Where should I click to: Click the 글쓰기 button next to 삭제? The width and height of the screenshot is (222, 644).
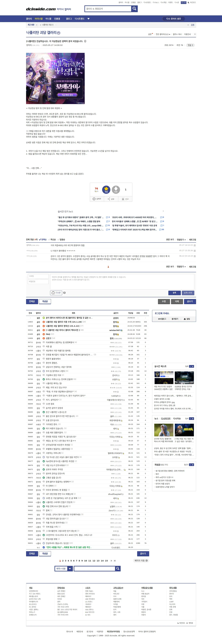[x=190, y=302]
